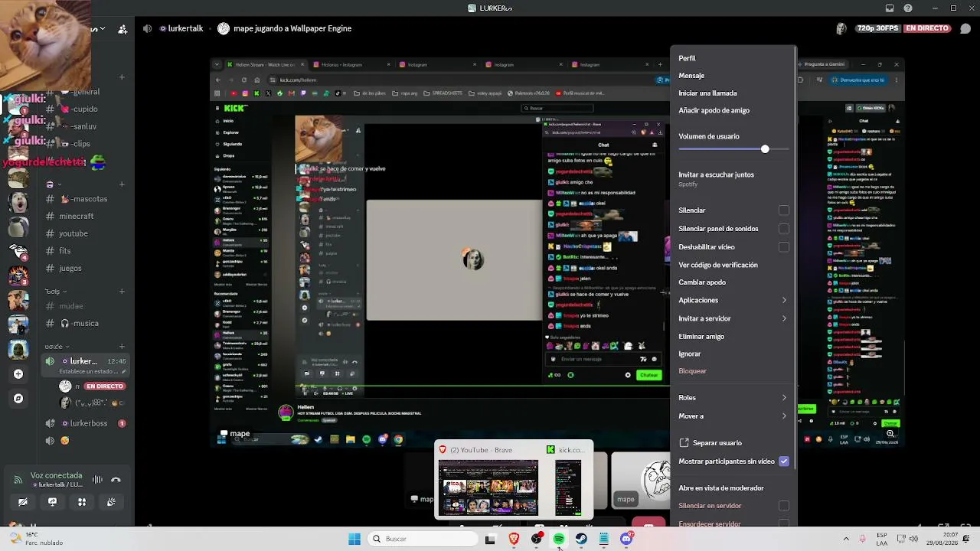
Task: Open the weather widget on the taskbar
Action: pos(35,539)
